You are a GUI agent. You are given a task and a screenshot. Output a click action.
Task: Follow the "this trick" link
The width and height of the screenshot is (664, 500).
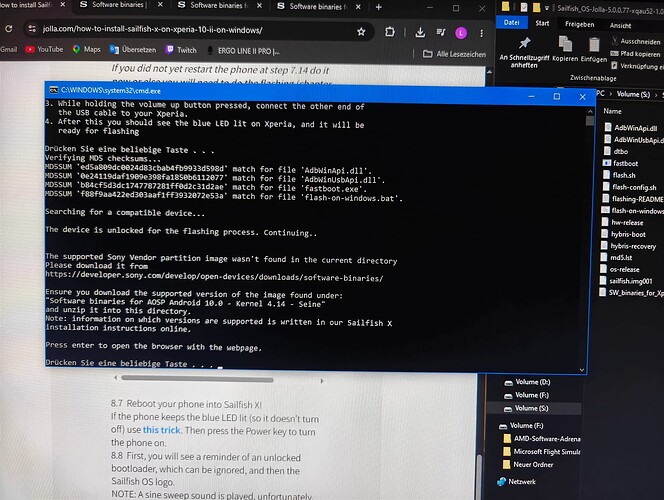162,430
